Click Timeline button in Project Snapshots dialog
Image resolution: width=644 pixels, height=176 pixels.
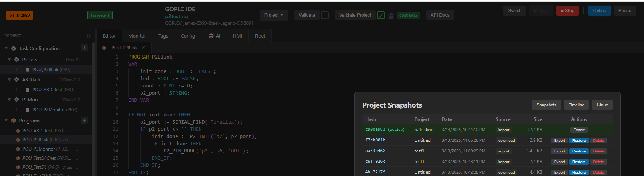point(577,105)
